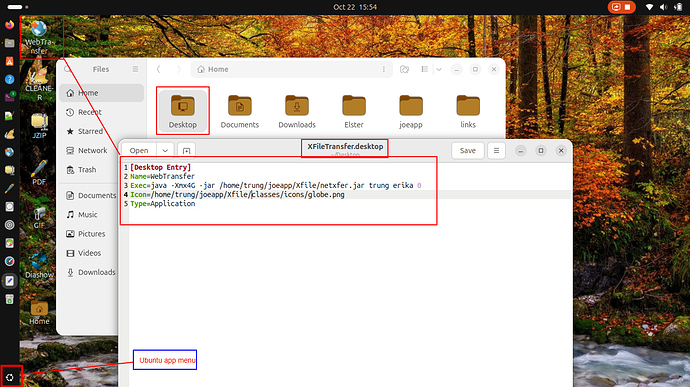Click the 'Type=Application' line in editor
The image size is (690, 387).
click(162, 203)
